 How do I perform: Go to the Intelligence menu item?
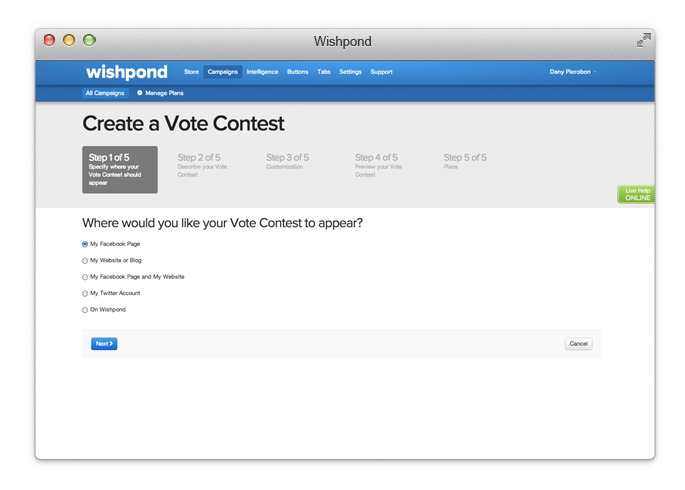(262, 72)
